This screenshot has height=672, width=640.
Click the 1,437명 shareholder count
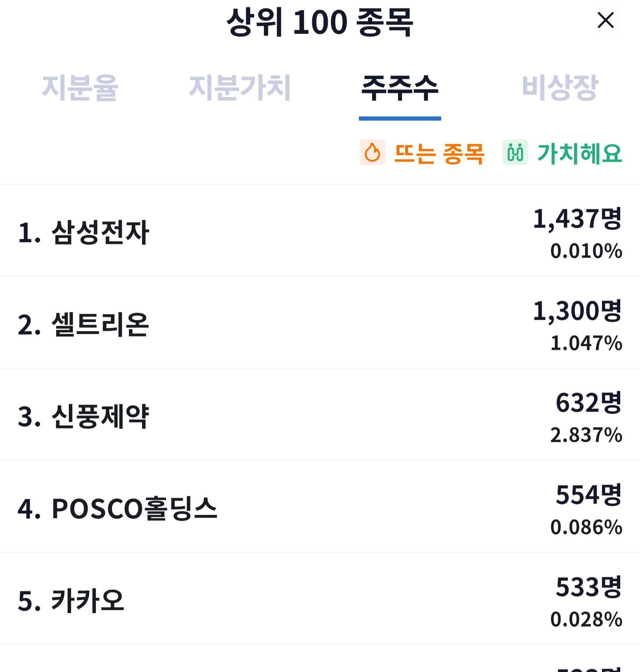pyautogui.click(x=577, y=219)
